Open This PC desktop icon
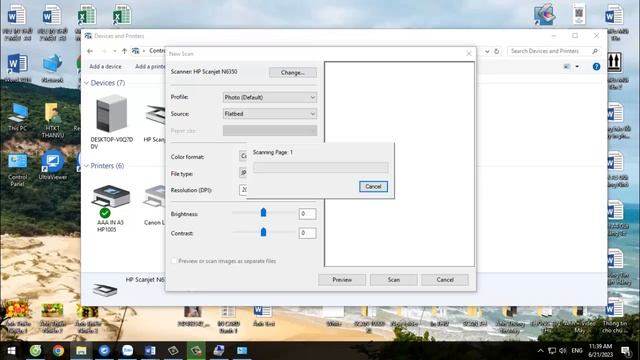This screenshot has width=640, height=360. (18, 117)
